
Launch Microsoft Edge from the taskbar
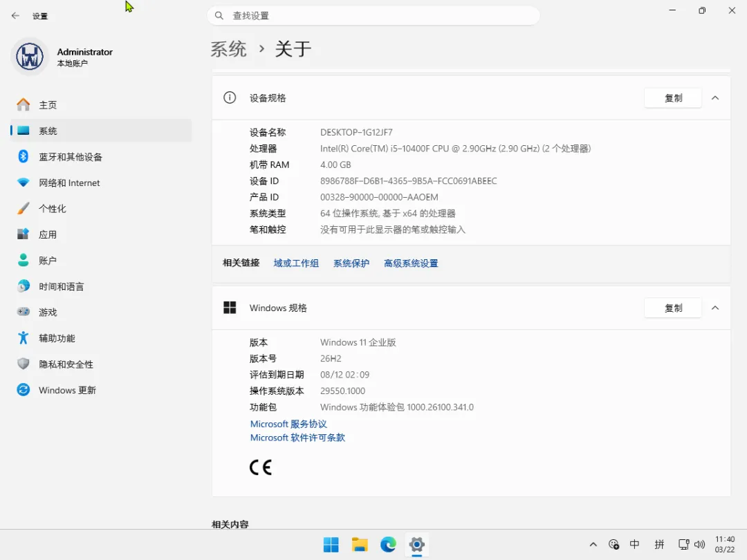click(388, 545)
